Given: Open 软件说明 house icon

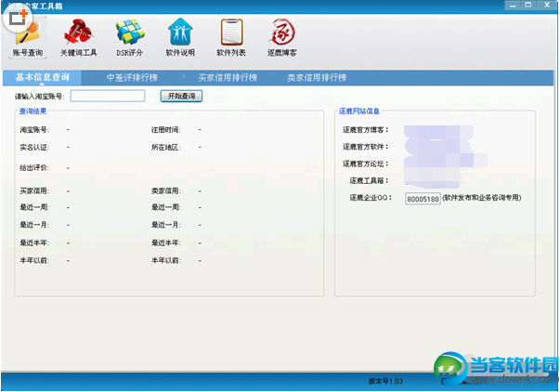Looking at the screenshot, I should [180, 38].
